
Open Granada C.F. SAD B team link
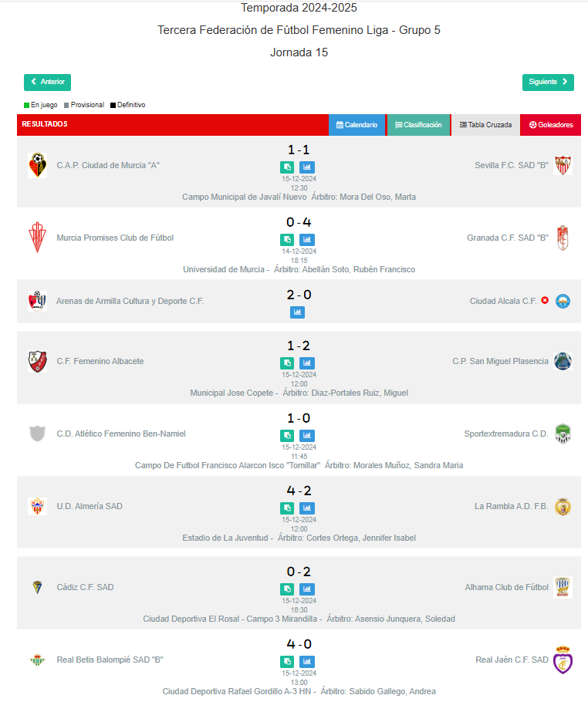pyautogui.click(x=508, y=238)
